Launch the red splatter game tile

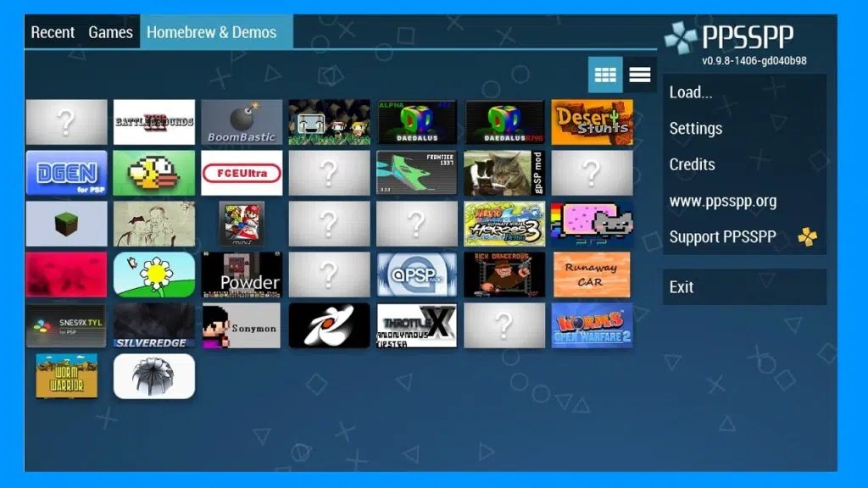click(66, 275)
